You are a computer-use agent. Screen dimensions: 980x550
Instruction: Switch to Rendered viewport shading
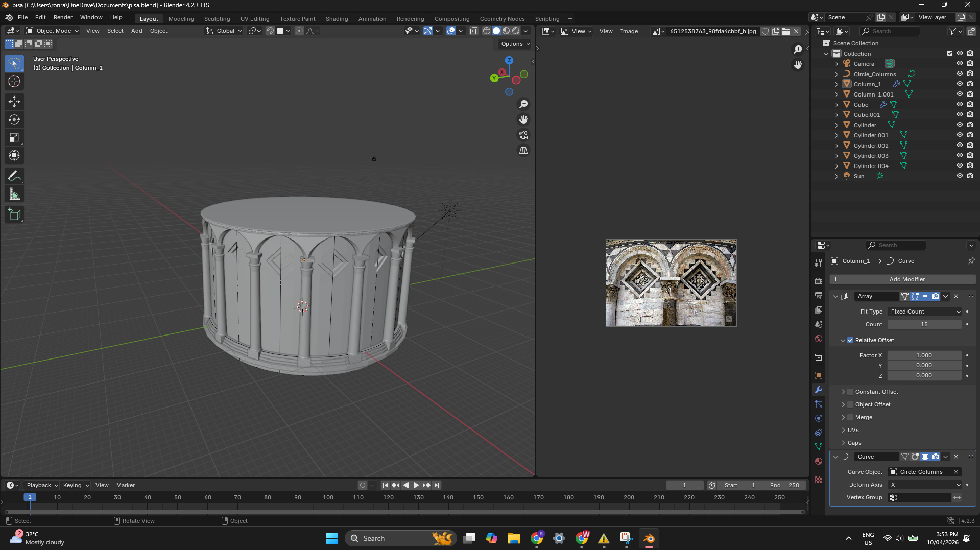(x=516, y=31)
